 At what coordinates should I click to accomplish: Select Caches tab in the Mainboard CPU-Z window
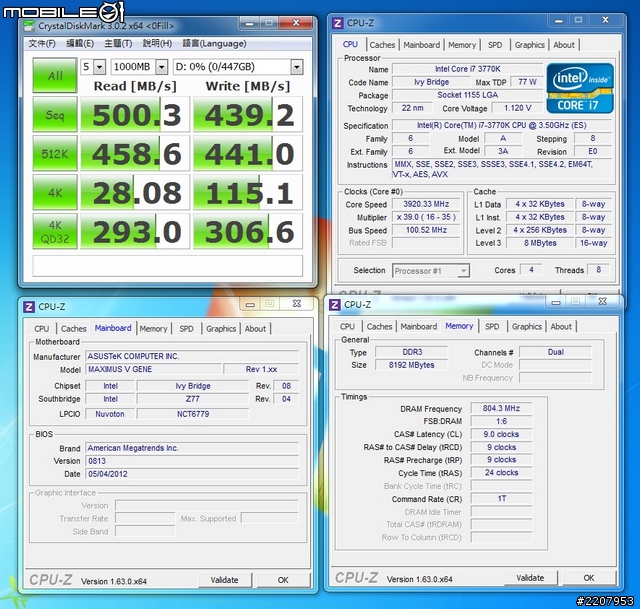[x=73, y=329]
